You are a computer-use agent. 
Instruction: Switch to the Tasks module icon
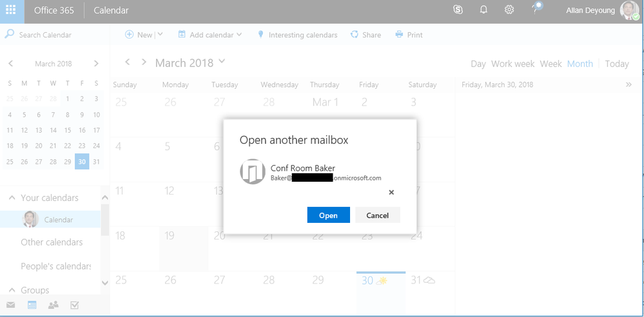75,305
